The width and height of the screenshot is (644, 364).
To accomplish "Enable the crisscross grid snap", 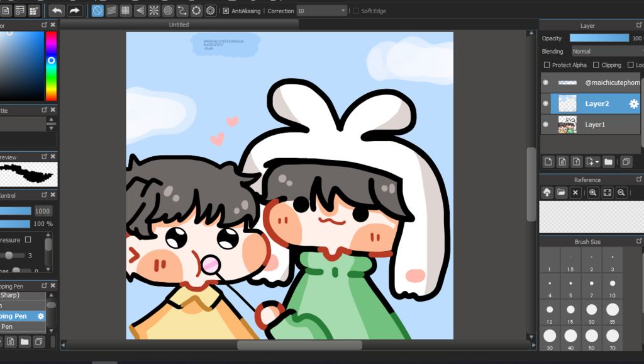I will [x=125, y=11].
